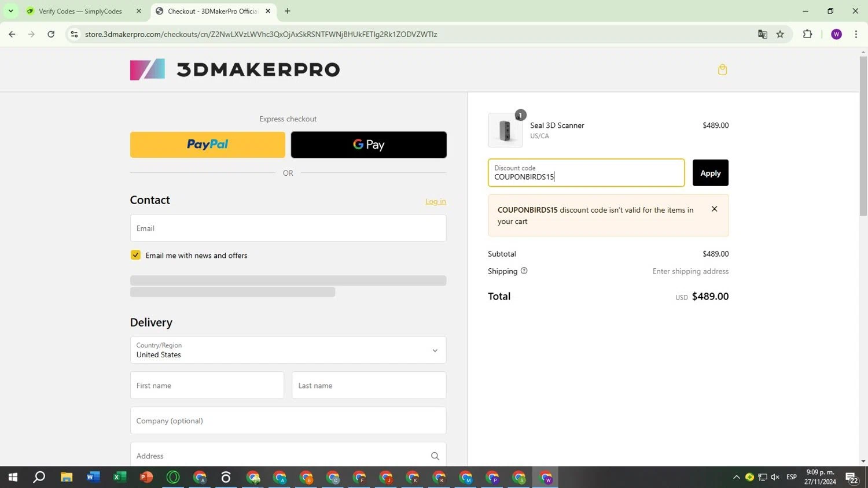Launch Excel from the taskbar
The height and width of the screenshot is (488, 868).
pos(120,477)
